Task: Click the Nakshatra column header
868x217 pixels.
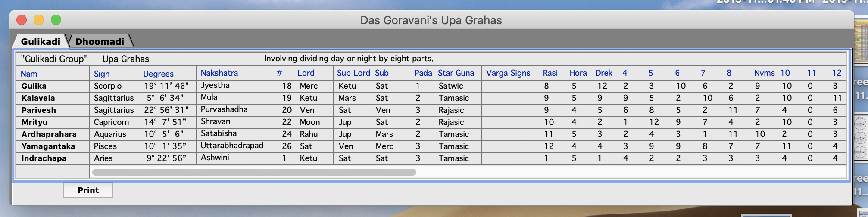Action: tap(219, 73)
